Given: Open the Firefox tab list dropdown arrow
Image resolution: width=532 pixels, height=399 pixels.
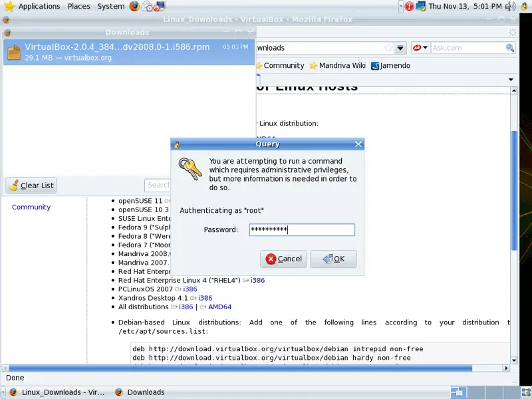Looking at the screenshot, I should pos(511,79).
